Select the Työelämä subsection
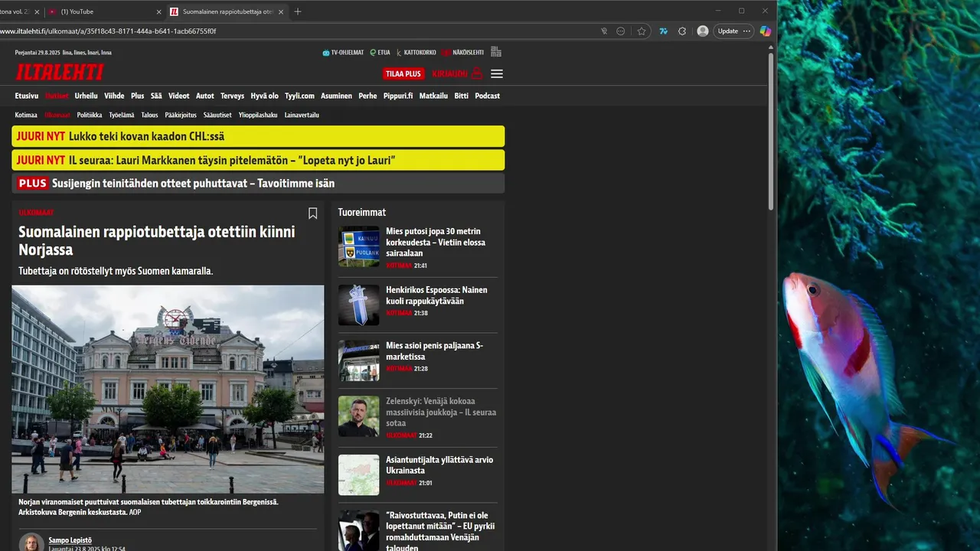 pyautogui.click(x=121, y=115)
